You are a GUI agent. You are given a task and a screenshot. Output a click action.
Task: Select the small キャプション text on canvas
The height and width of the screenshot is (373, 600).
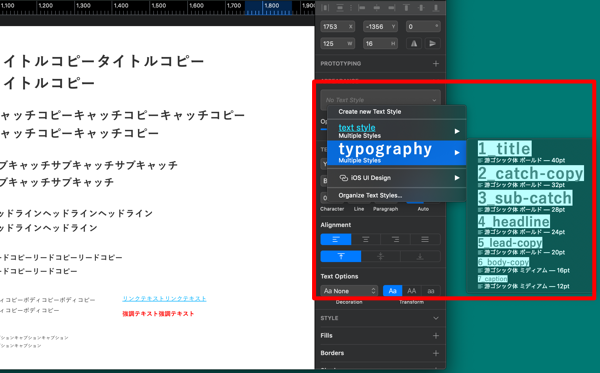click(34, 342)
